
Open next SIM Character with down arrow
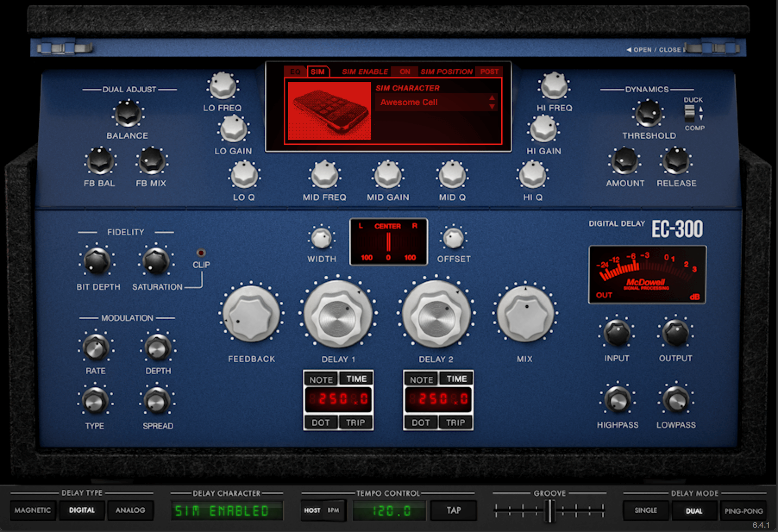pyautogui.click(x=492, y=106)
